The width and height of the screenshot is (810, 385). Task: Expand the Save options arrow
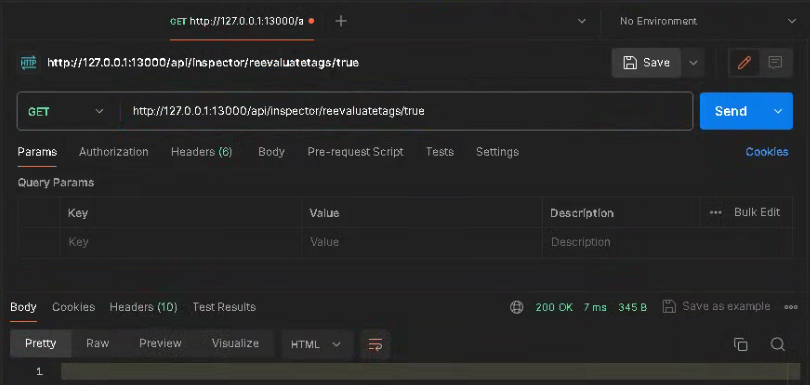tap(693, 63)
